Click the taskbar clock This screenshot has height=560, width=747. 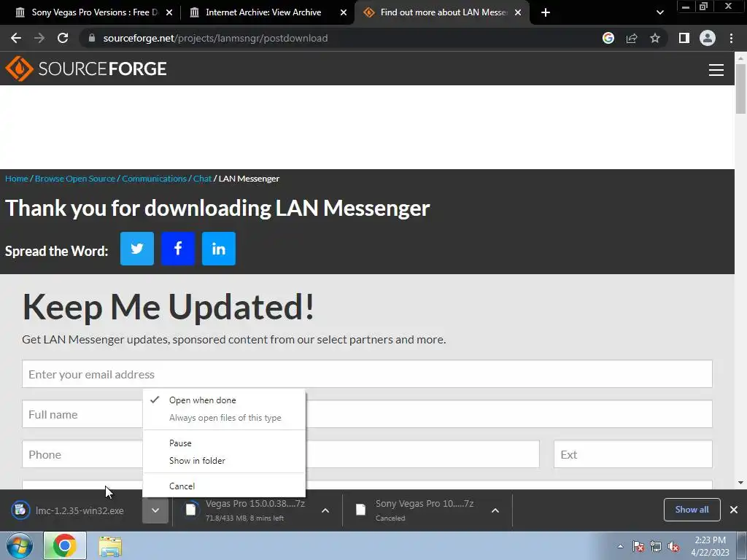coord(710,546)
